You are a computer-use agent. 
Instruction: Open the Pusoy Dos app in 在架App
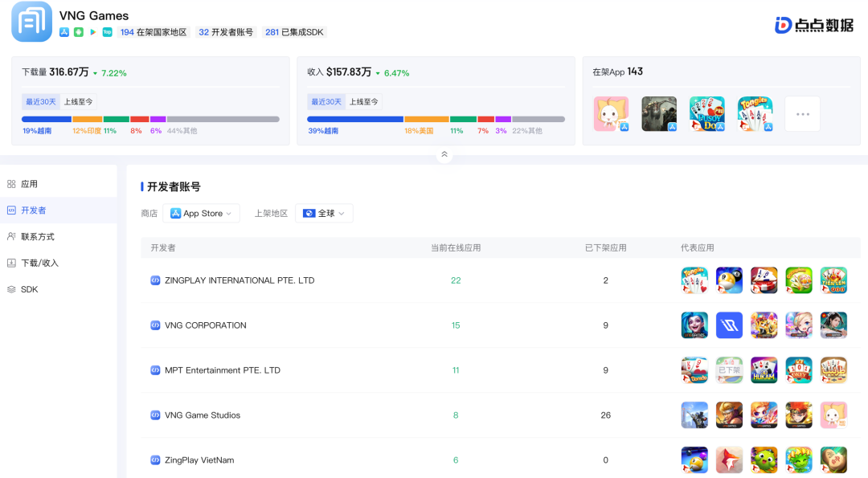pos(707,114)
